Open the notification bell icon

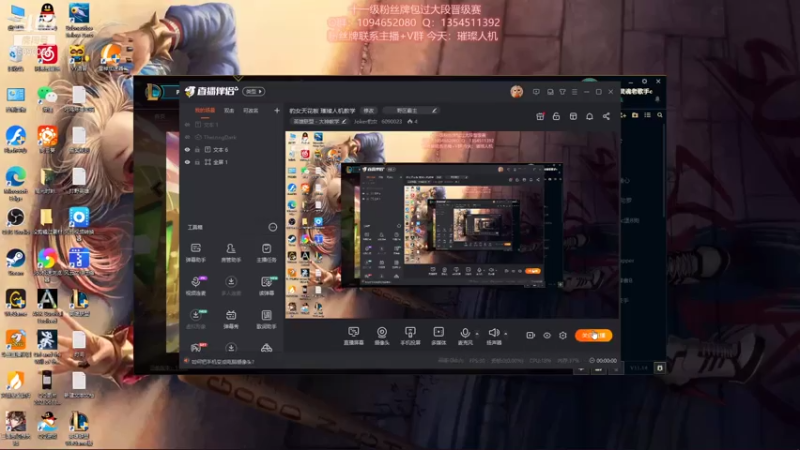point(589,116)
